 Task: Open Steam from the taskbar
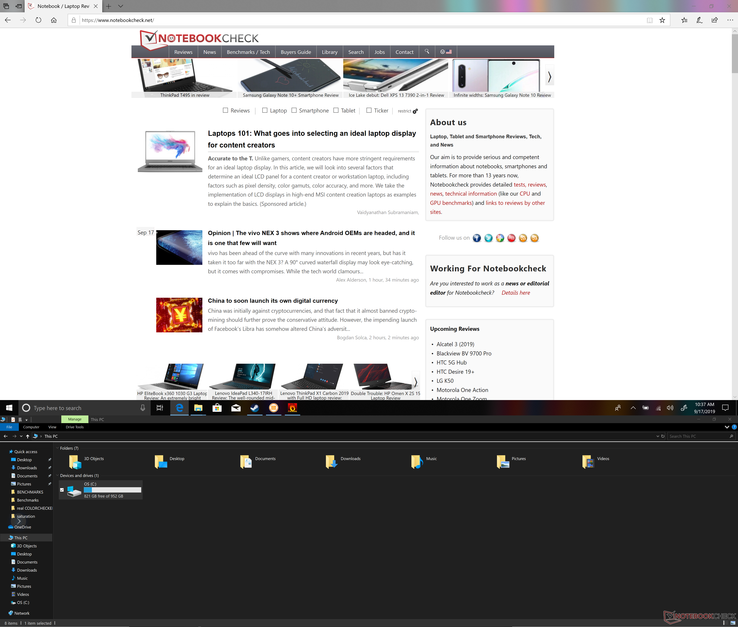click(x=255, y=408)
